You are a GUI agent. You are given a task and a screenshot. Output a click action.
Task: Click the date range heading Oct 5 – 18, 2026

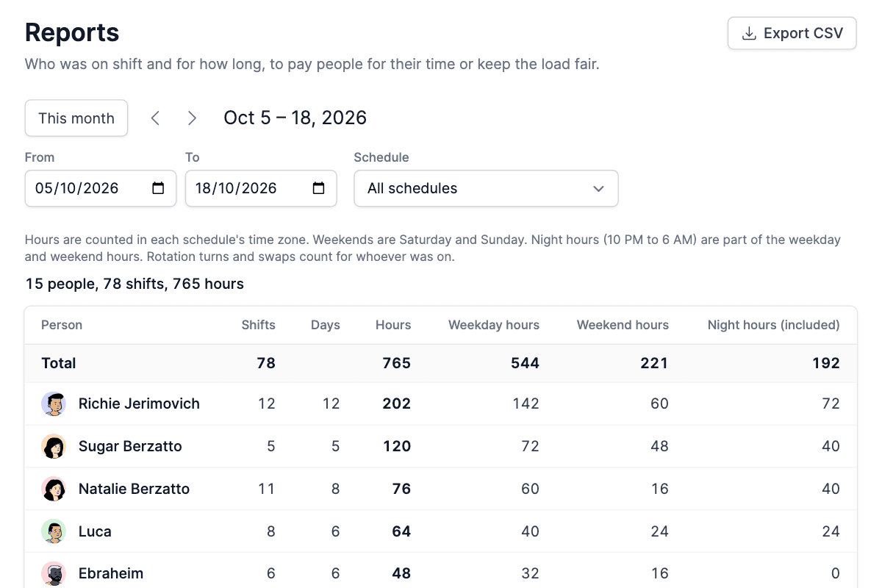[295, 118]
